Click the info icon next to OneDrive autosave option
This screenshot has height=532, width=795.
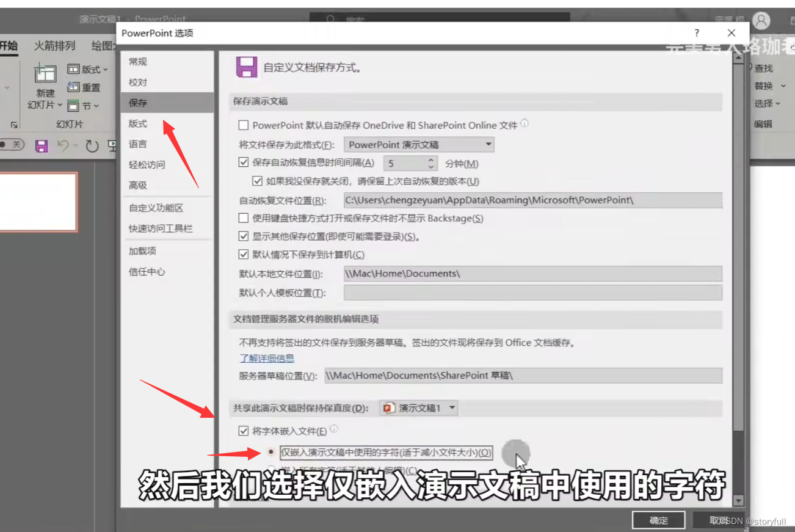pos(524,124)
